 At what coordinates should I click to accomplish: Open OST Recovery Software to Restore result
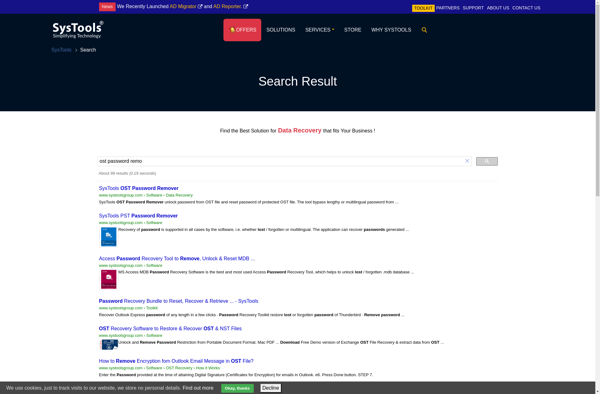(170, 329)
